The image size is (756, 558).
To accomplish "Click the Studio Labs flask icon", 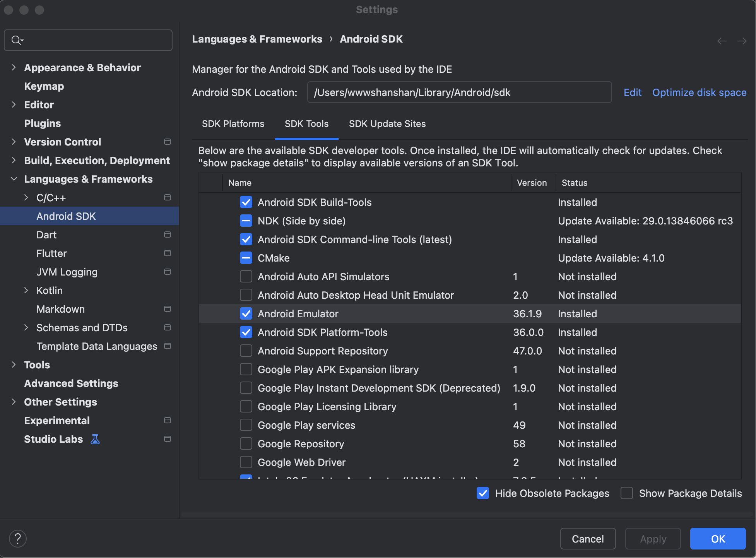I will [95, 439].
